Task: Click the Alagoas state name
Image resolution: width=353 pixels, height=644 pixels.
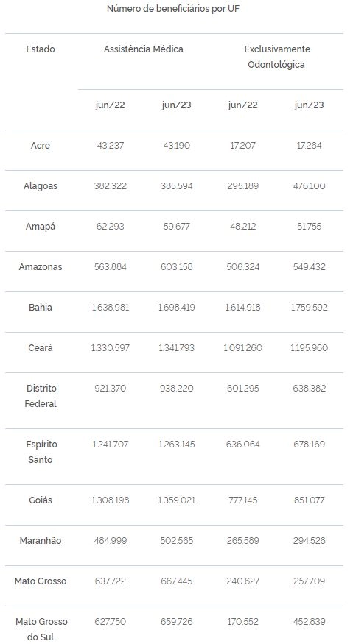Action: point(41,185)
